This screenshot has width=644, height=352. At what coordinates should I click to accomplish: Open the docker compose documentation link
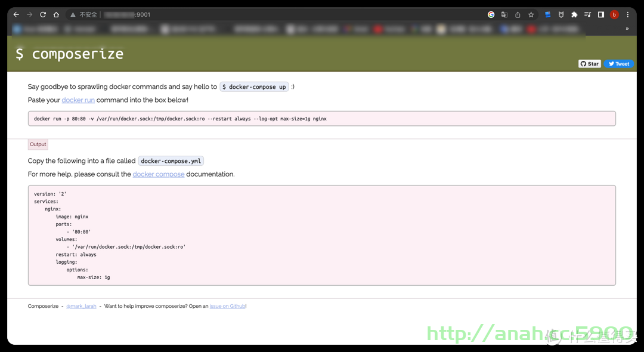[159, 174]
